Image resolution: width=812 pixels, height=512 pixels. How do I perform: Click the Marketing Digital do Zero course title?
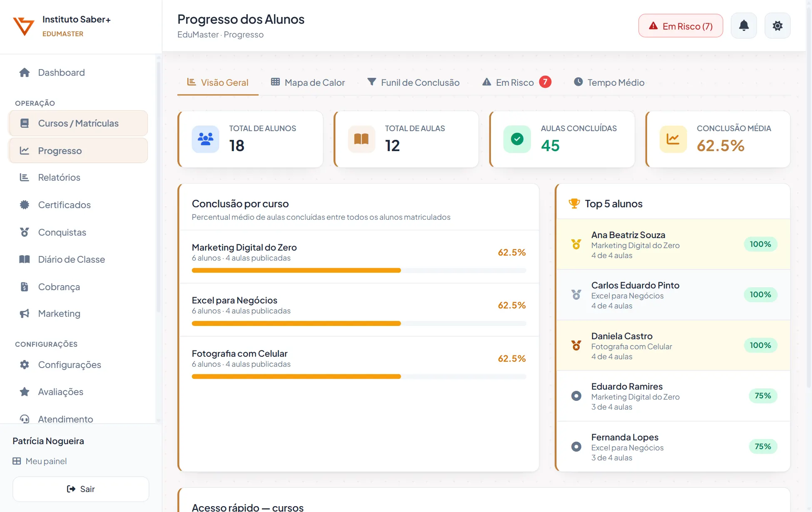[x=244, y=247]
